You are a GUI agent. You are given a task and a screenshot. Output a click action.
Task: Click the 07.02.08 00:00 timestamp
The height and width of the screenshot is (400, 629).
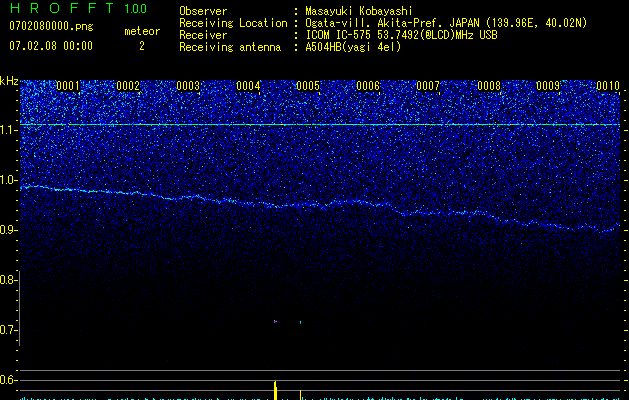[x=50, y=46]
